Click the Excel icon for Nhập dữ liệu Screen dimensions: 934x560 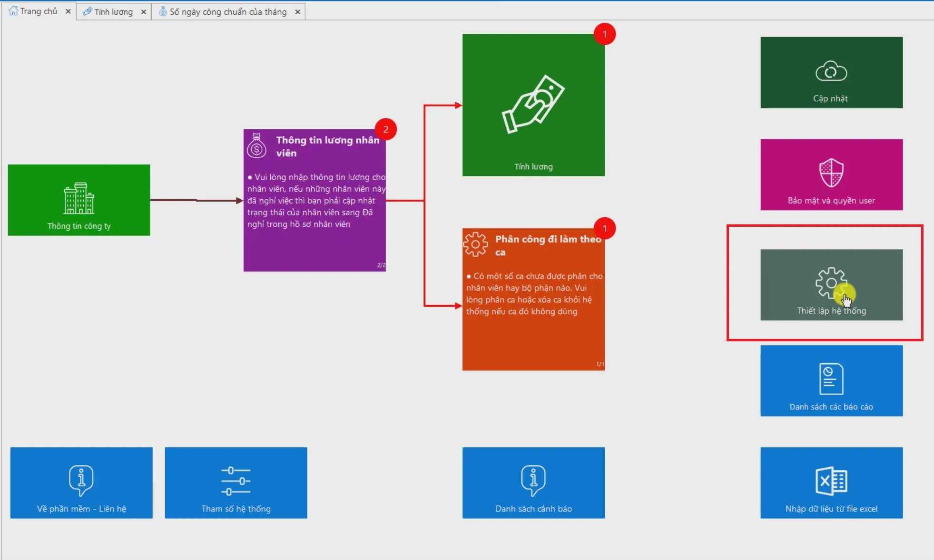pos(831,481)
